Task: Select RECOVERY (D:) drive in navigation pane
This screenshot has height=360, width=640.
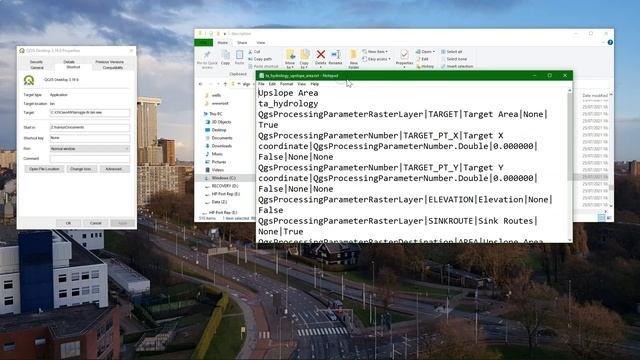Action: 221,186
